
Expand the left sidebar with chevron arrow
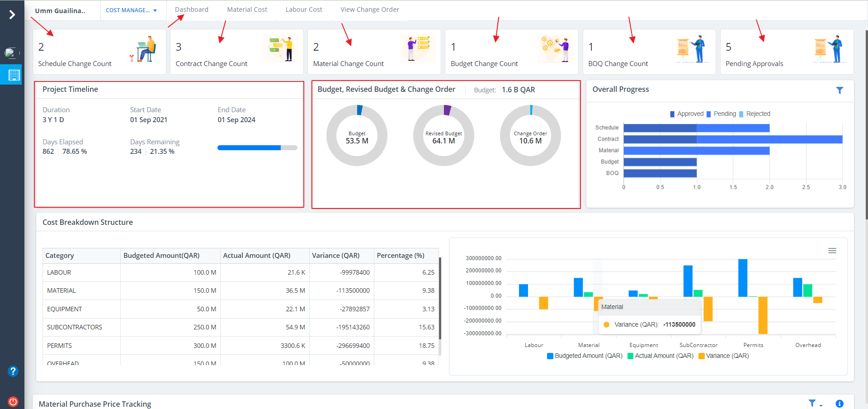click(x=12, y=15)
